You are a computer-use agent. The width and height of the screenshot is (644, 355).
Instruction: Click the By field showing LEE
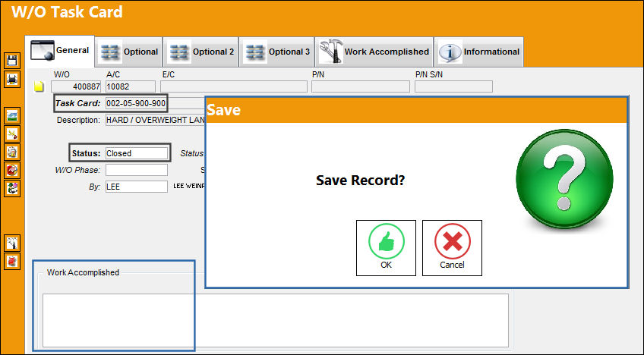click(137, 187)
